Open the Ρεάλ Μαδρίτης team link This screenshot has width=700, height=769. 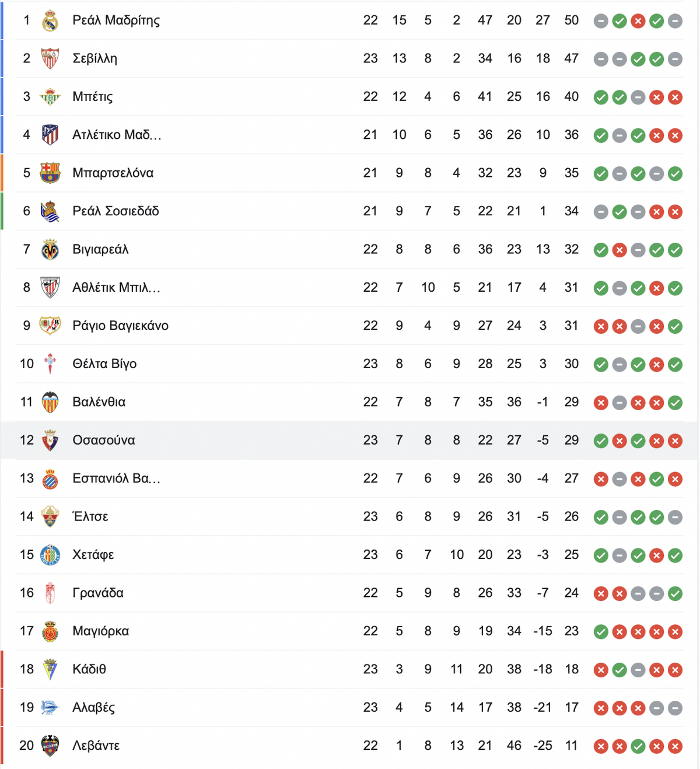tap(116, 20)
